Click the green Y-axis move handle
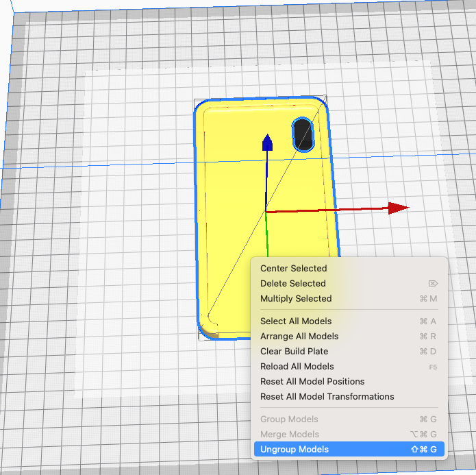The height and width of the screenshot is (475, 476). tap(267, 234)
